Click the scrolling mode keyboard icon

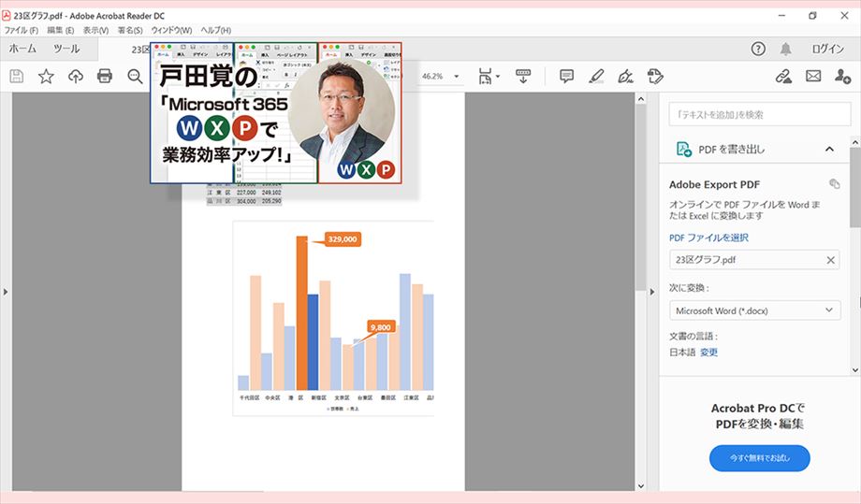tap(523, 77)
